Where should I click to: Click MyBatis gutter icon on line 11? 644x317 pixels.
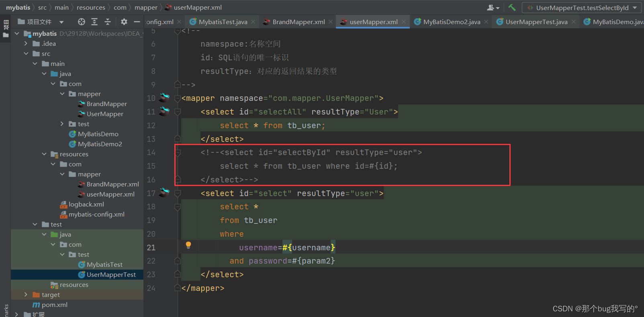(164, 111)
